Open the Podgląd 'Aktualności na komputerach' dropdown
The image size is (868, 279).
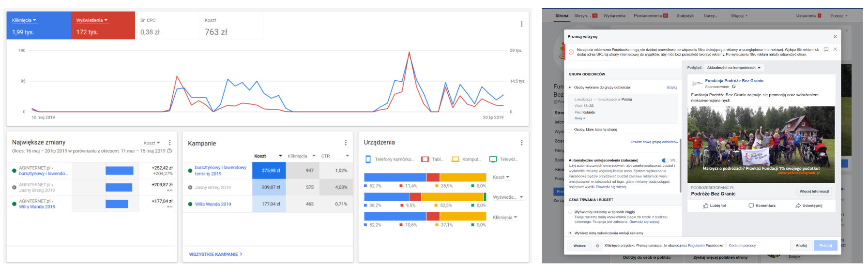[x=733, y=68]
